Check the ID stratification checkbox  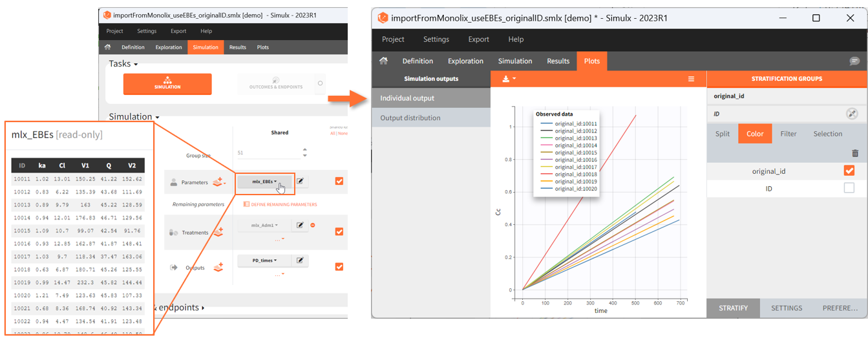coord(849,188)
